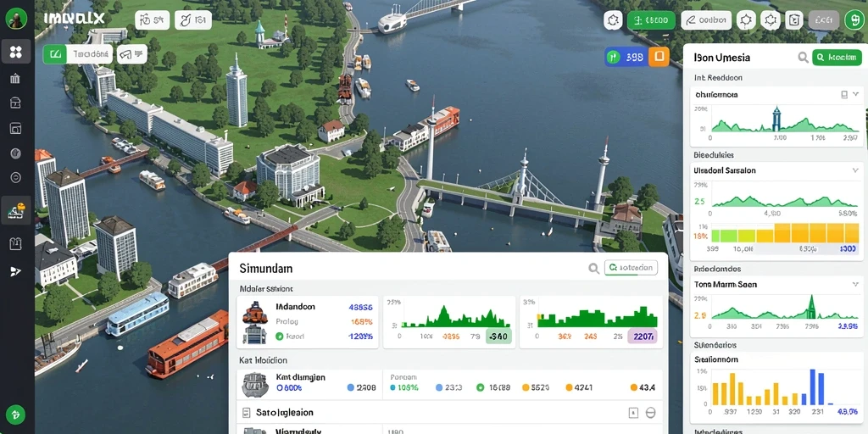The height and width of the screenshot is (434, 868).
Task: Select the minus-circle icon in left sidebar
Action: (15, 178)
